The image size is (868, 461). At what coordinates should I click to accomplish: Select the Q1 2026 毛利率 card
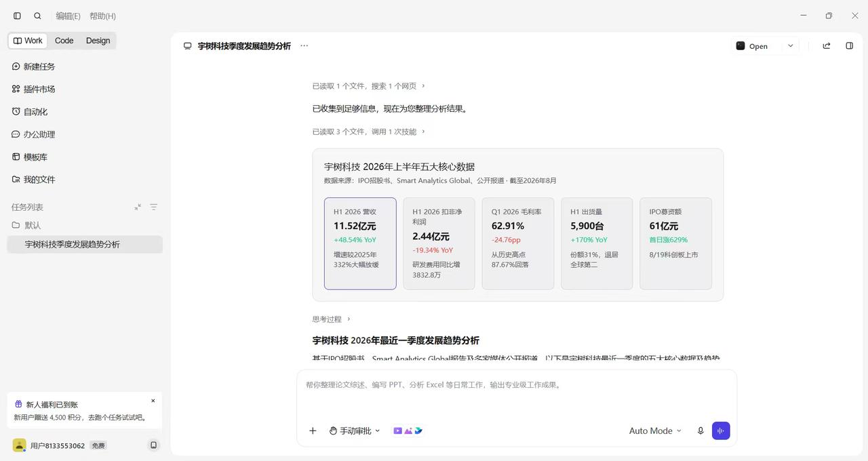coord(518,243)
